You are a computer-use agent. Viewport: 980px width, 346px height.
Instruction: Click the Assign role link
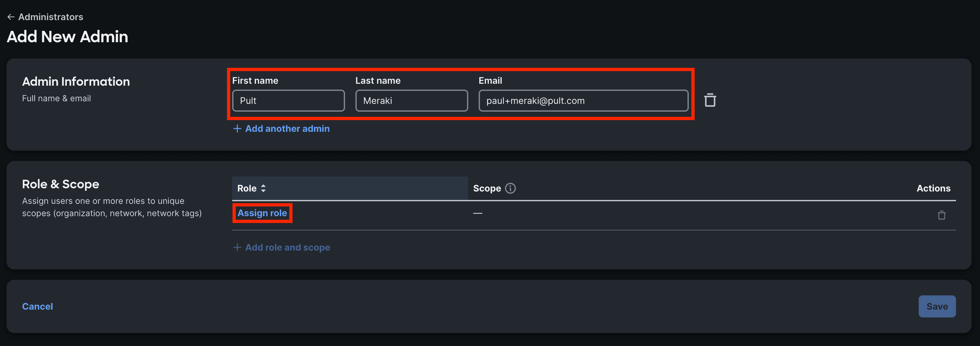click(262, 213)
